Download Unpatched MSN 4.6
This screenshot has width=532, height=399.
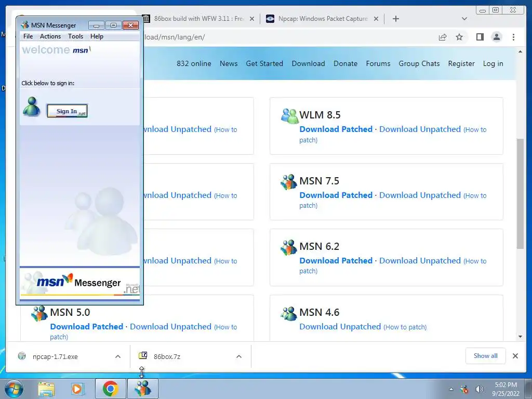pyautogui.click(x=340, y=326)
